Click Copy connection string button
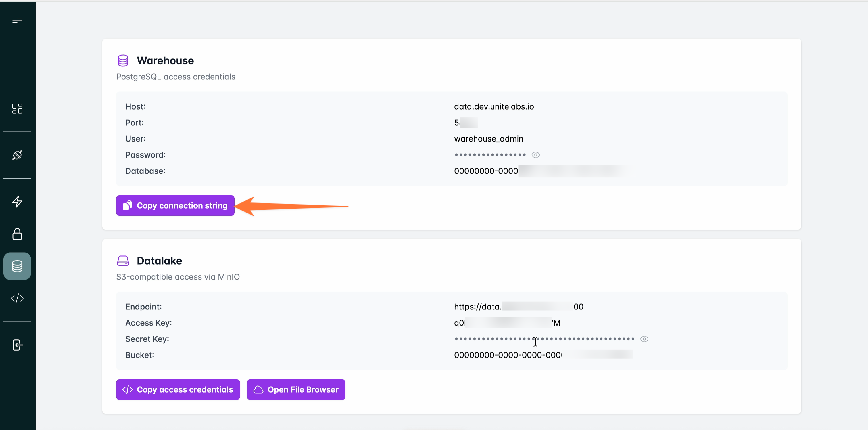This screenshot has height=430, width=868. pyautogui.click(x=175, y=205)
